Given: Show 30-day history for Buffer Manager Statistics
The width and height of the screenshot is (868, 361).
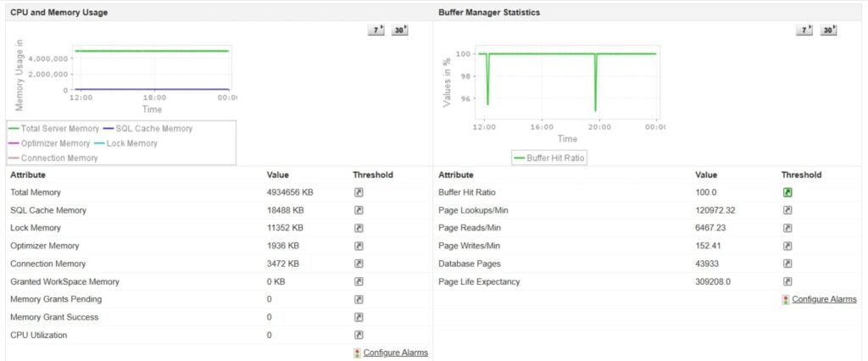Looking at the screenshot, I should [828, 31].
